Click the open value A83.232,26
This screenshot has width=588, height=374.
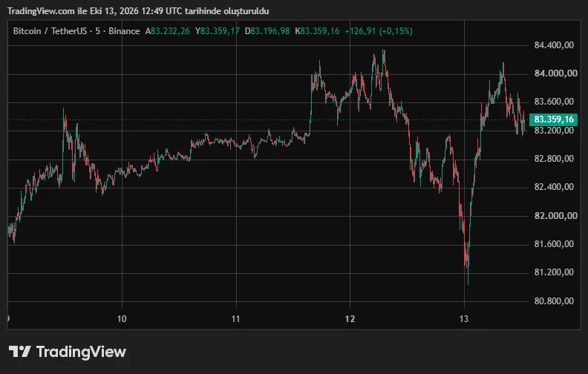(168, 31)
